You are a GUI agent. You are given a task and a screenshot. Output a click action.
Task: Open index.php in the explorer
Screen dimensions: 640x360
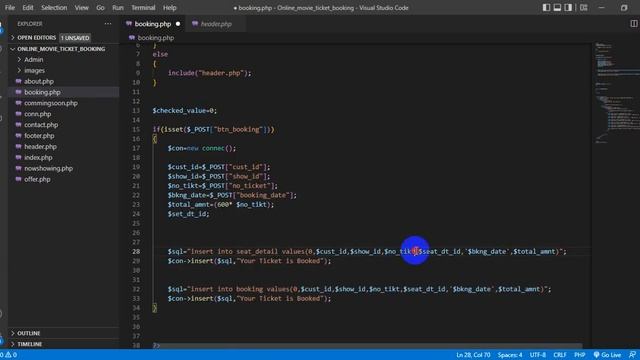click(x=38, y=158)
